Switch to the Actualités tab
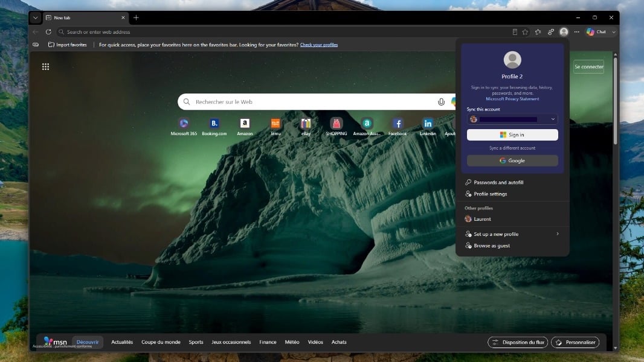Image resolution: width=644 pixels, height=362 pixels. click(122, 342)
